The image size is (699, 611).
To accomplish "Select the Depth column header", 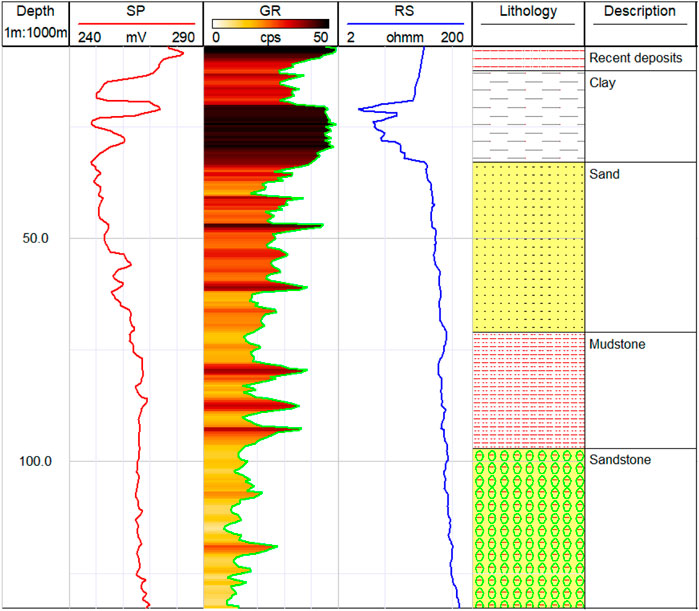I will 36,11.
